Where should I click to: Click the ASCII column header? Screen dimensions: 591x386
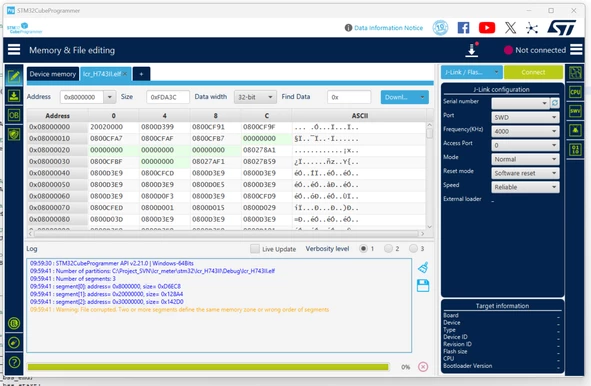360,116
